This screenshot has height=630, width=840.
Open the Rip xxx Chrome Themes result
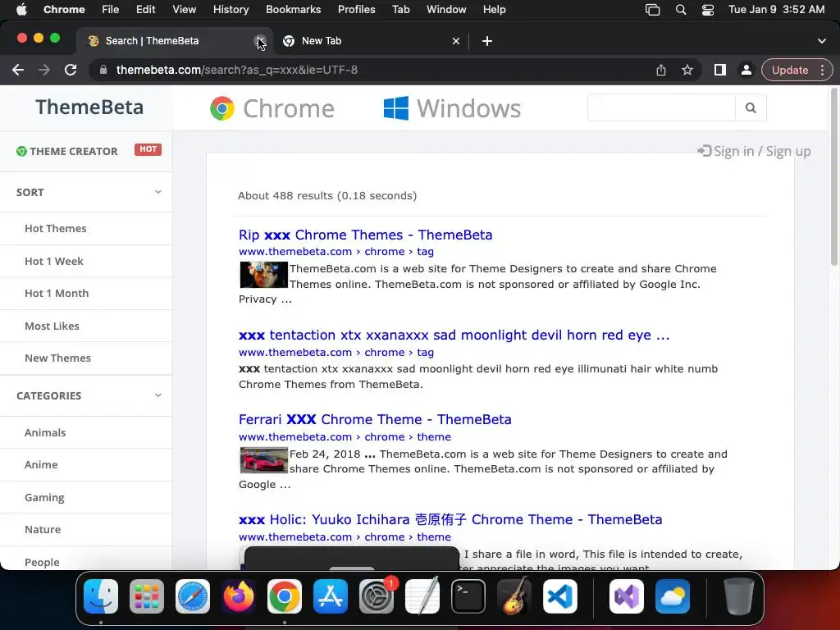pyautogui.click(x=365, y=235)
